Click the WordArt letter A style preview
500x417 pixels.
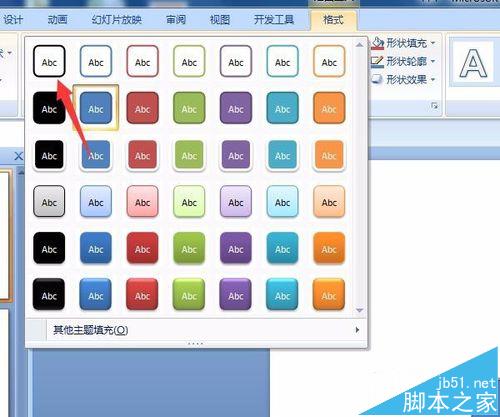pyautogui.click(x=473, y=62)
